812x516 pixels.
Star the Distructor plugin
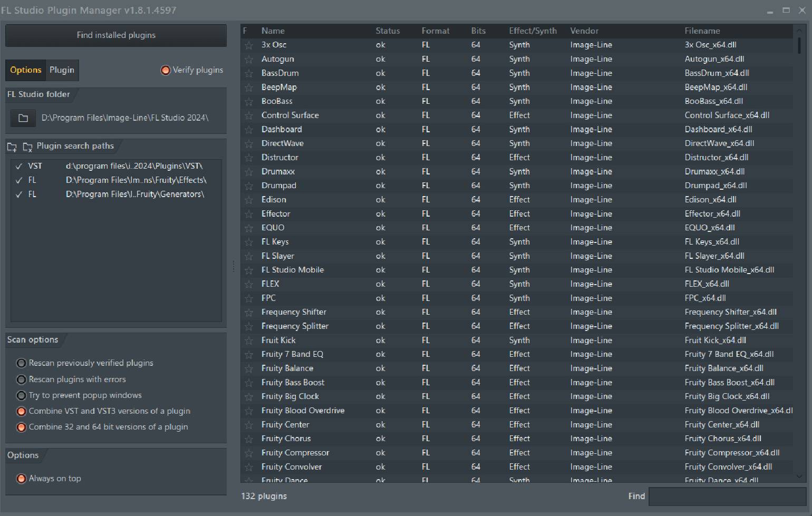click(248, 158)
